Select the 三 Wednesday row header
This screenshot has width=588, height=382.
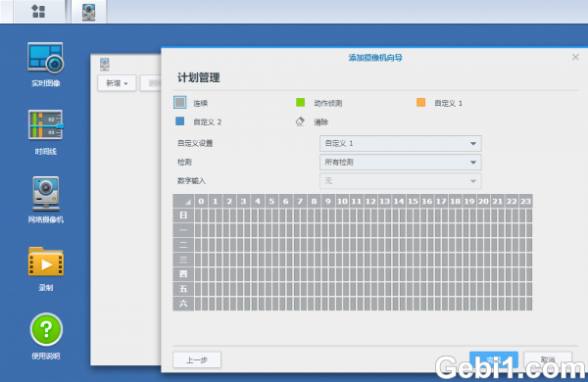183,260
